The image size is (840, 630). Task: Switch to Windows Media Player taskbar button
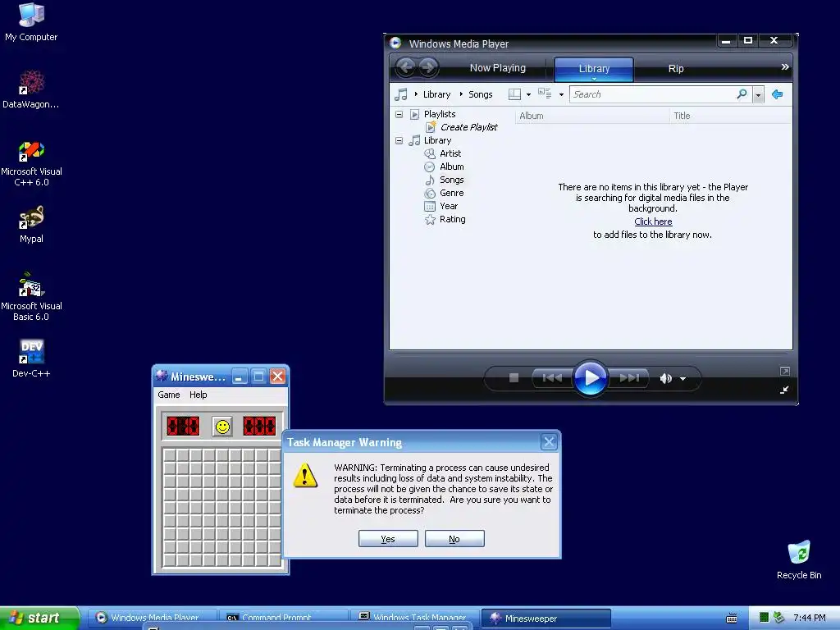151,618
